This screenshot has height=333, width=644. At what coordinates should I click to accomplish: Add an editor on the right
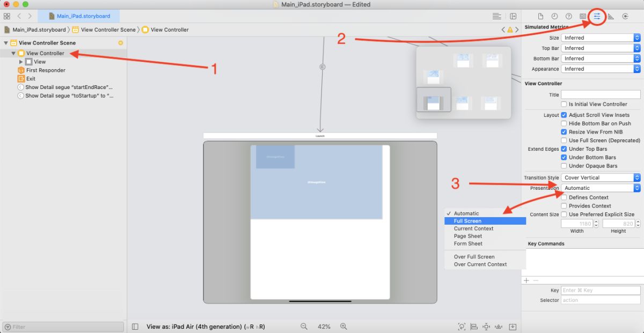[513, 16]
